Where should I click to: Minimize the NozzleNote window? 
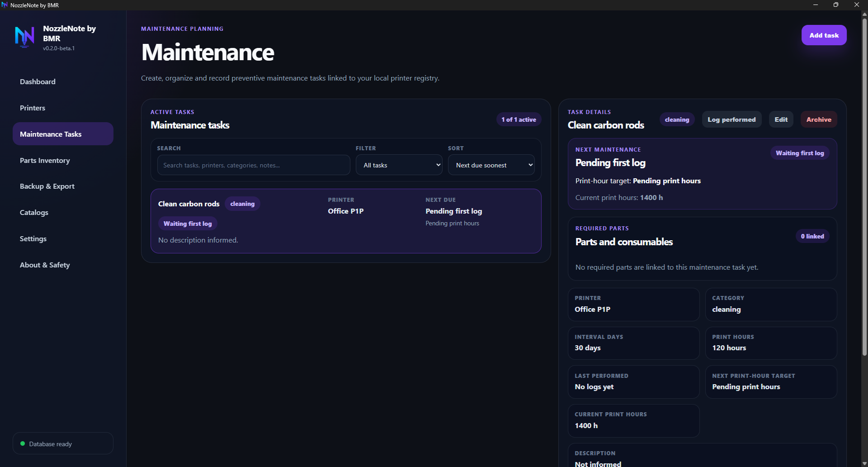click(816, 5)
